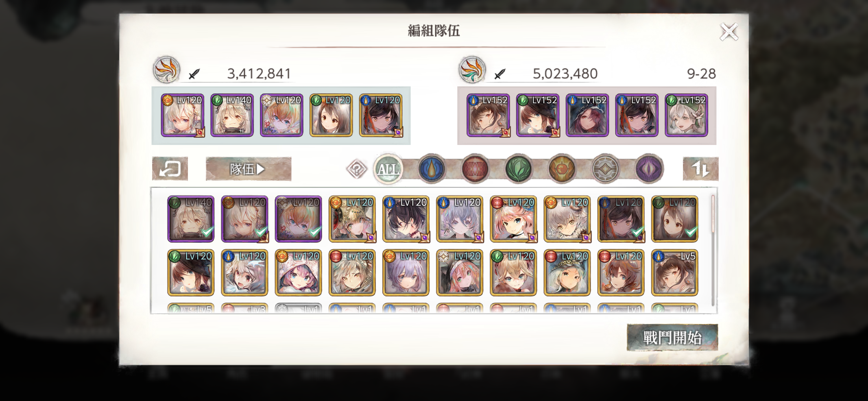Expand the 隊伍 team selector

click(249, 169)
